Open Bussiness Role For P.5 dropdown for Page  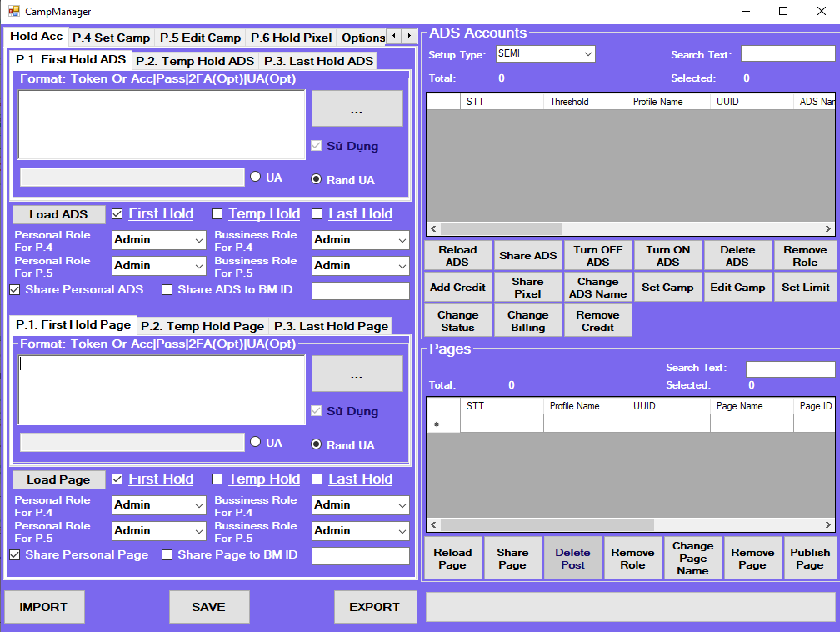(360, 531)
